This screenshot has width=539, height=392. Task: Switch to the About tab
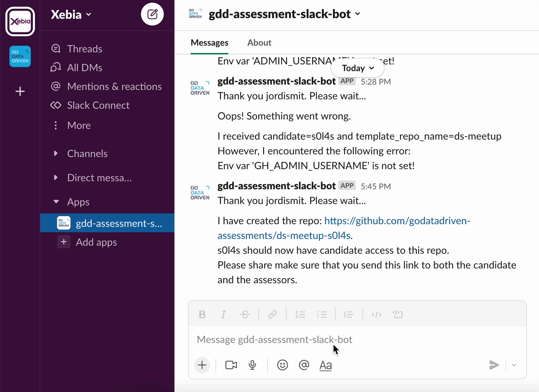pos(259,43)
